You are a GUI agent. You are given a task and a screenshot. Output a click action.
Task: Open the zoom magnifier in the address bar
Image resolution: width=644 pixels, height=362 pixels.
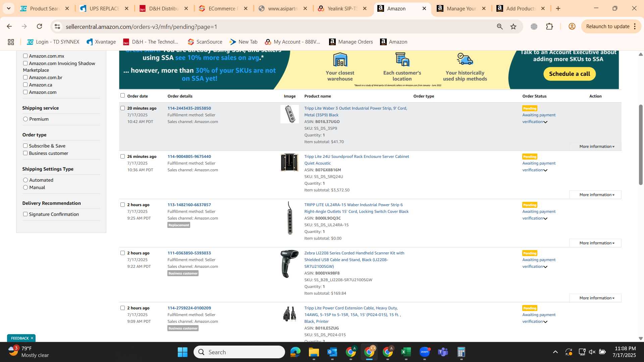tap(500, 26)
